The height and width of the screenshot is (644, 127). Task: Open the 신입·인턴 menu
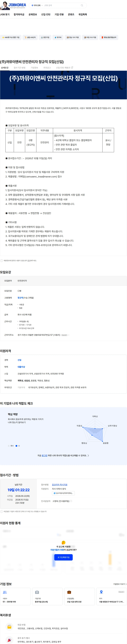coord(46,15)
